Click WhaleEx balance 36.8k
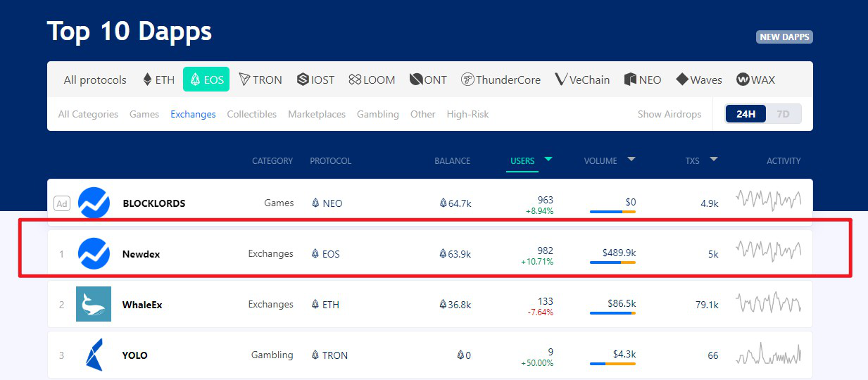The image size is (868, 380). point(455,305)
